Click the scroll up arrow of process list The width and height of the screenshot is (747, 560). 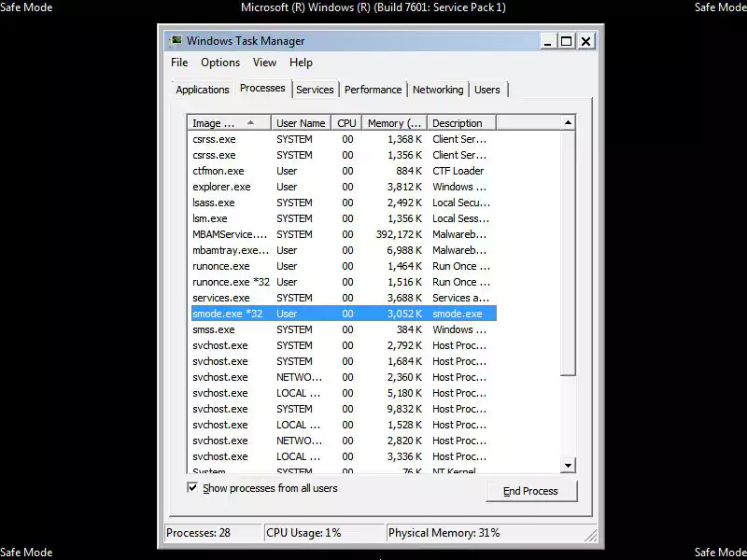(568, 123)
